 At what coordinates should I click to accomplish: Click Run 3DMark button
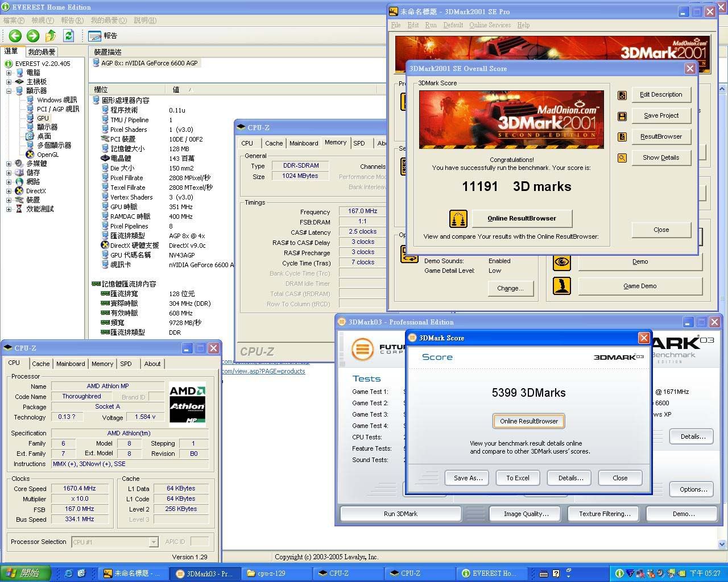point(400,514)
